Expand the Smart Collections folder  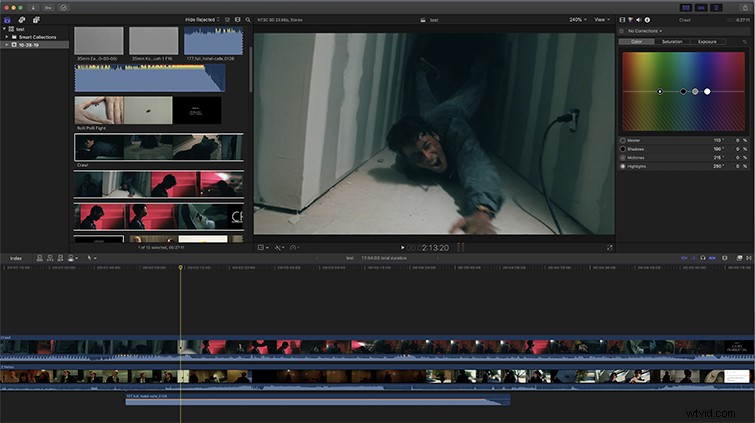pos(7,37)
